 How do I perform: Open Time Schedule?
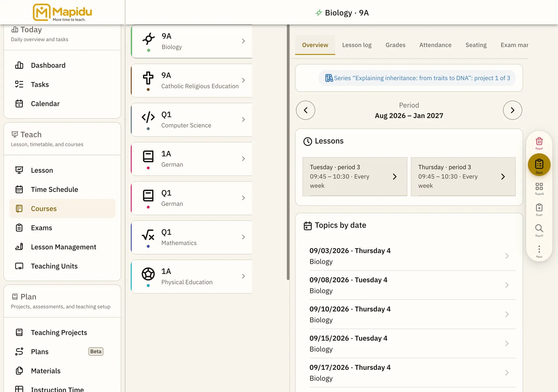coord(62,190)
